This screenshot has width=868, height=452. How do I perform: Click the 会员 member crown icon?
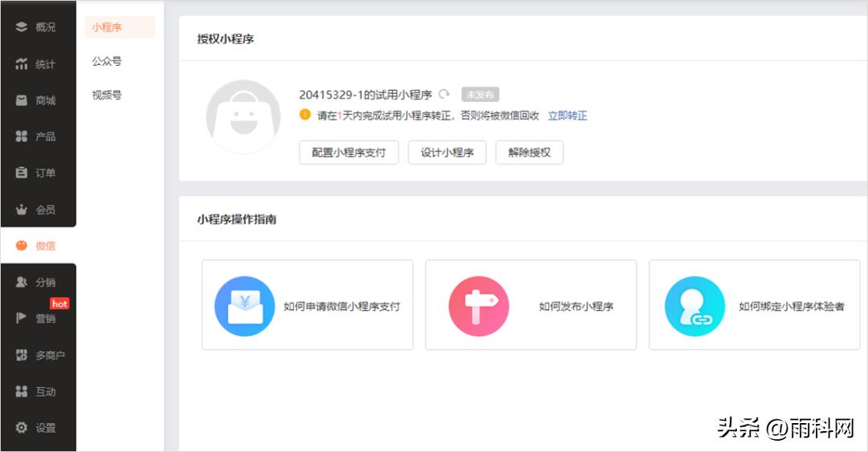tap(21, 209)
